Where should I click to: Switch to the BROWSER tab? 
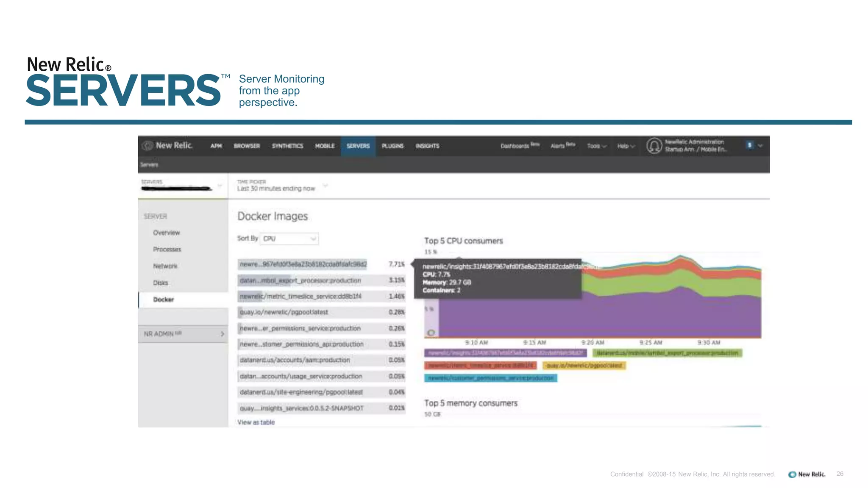click(x=247, y=146)
